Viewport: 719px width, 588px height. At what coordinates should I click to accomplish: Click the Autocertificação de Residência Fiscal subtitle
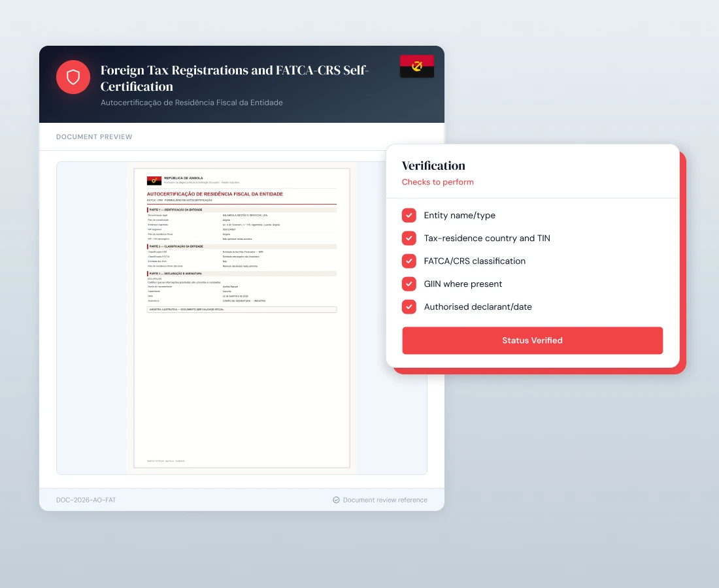pos(192,103)
